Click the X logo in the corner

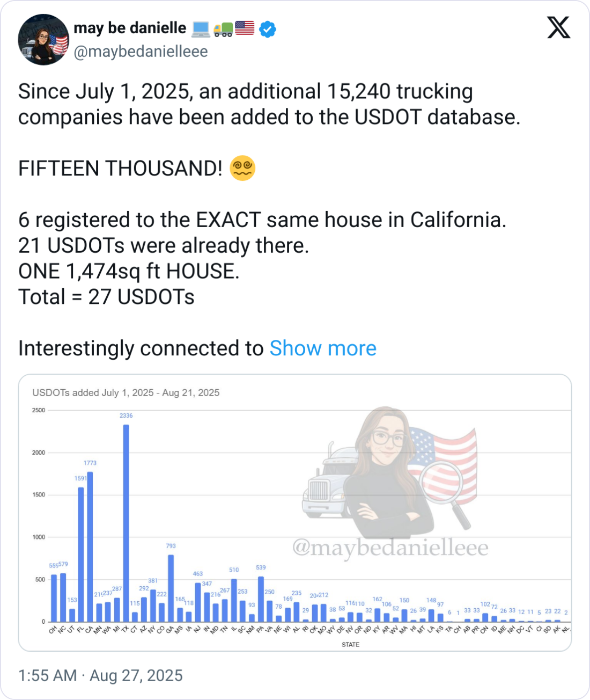point(558,27)
